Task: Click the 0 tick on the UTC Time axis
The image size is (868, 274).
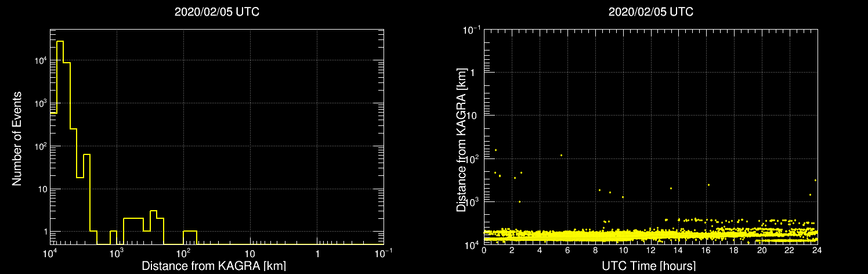Action: 484,251
